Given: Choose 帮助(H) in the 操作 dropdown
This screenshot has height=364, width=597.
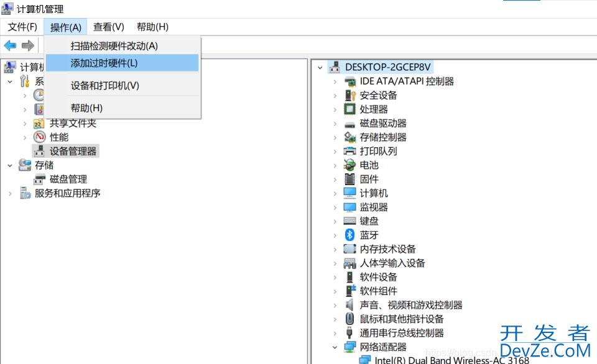Looking at the screenshot, I should point(123,108).
